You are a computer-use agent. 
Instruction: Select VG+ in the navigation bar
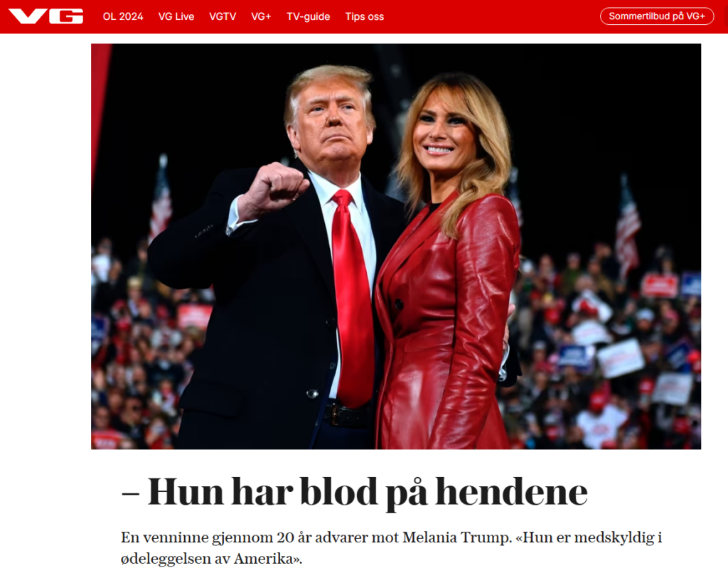tap(261, 16)
